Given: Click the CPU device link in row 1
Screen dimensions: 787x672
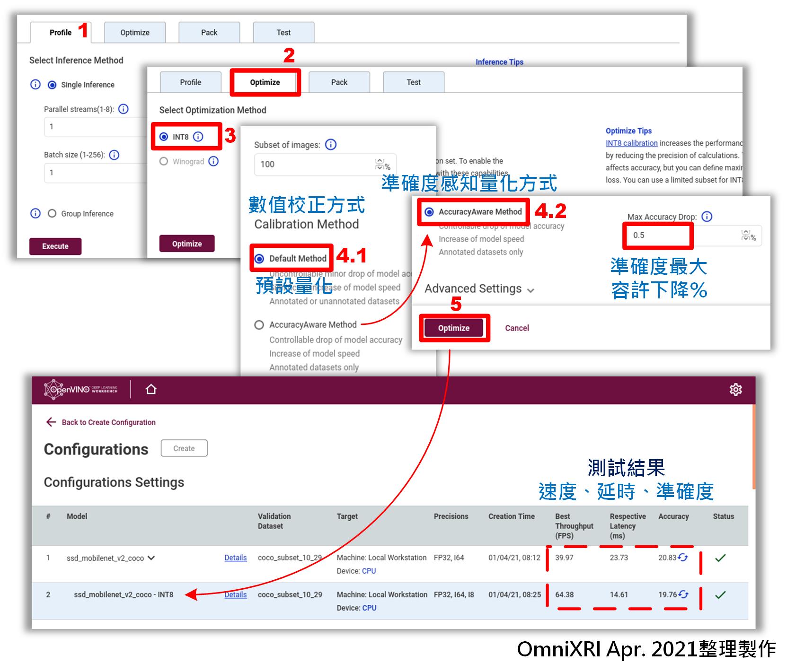Looking at the screenshot, I should [x=369, y=571].
